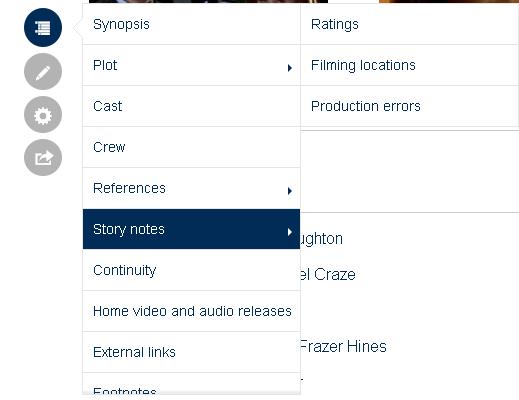This screenshot has width=519, height=400.
Task: Go to the Continuity section
Action: click(191, 270)
